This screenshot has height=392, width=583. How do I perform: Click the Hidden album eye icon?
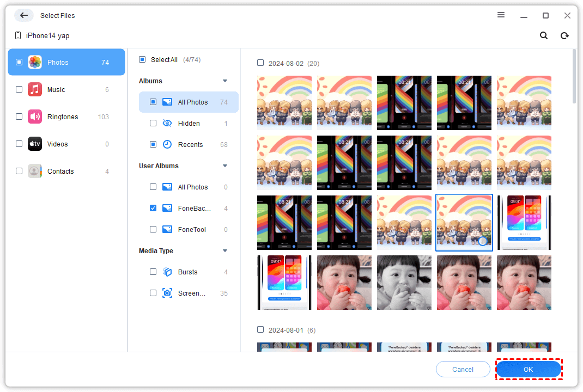point(167,123)
